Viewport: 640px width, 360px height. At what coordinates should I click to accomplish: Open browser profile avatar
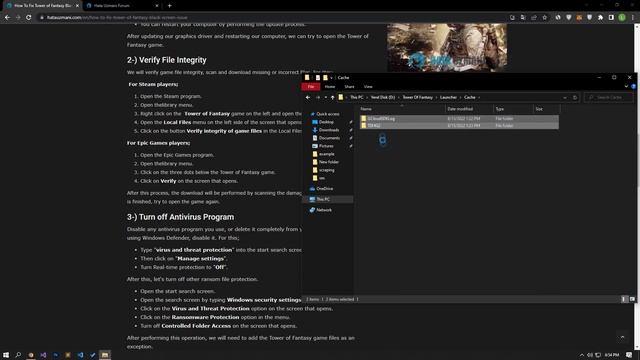tap(622, 18)
